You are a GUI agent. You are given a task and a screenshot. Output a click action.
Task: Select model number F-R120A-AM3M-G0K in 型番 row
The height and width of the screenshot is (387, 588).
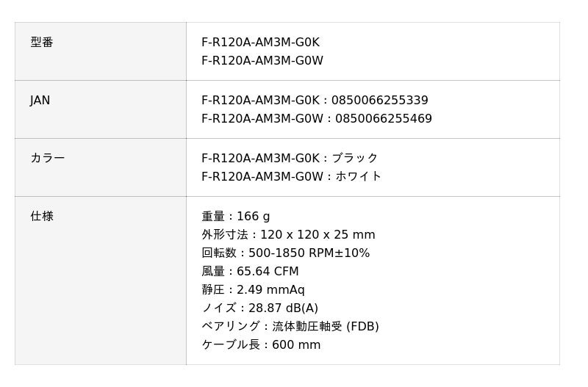click(x=260, y=43)
